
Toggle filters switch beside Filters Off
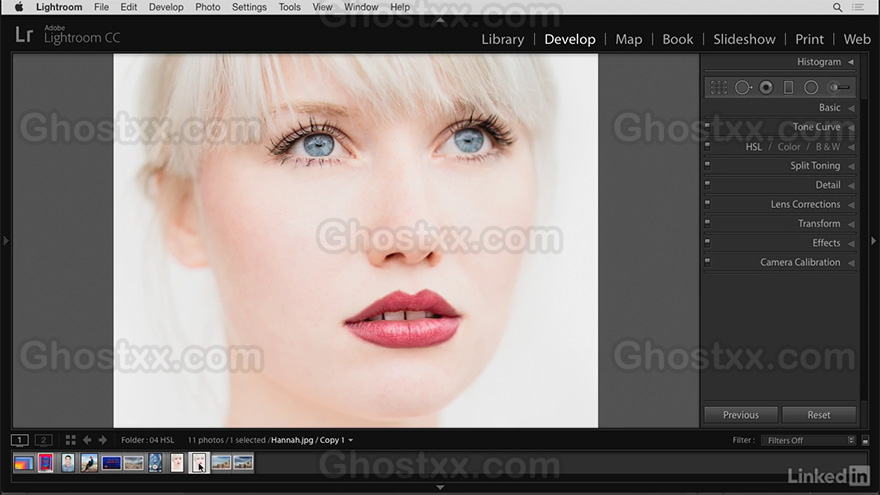coord(865,441)
